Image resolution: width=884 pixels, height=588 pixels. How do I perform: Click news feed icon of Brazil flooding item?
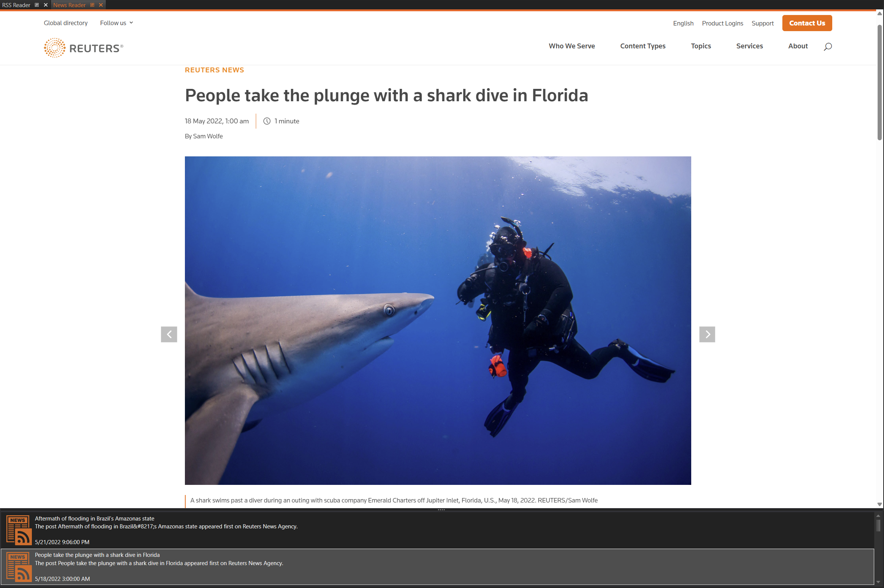pyautogui.click(x=19, y=529)
